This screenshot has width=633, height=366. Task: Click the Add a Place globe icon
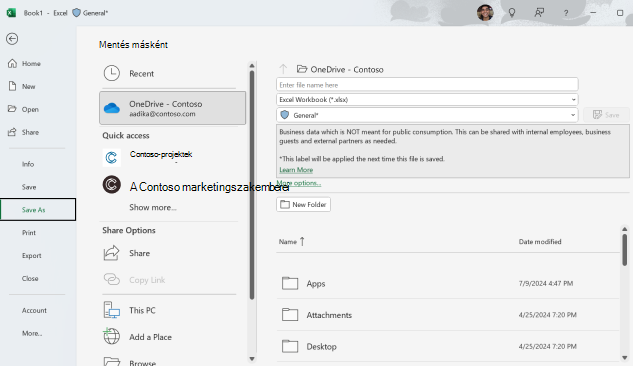[x=111, y=336]
